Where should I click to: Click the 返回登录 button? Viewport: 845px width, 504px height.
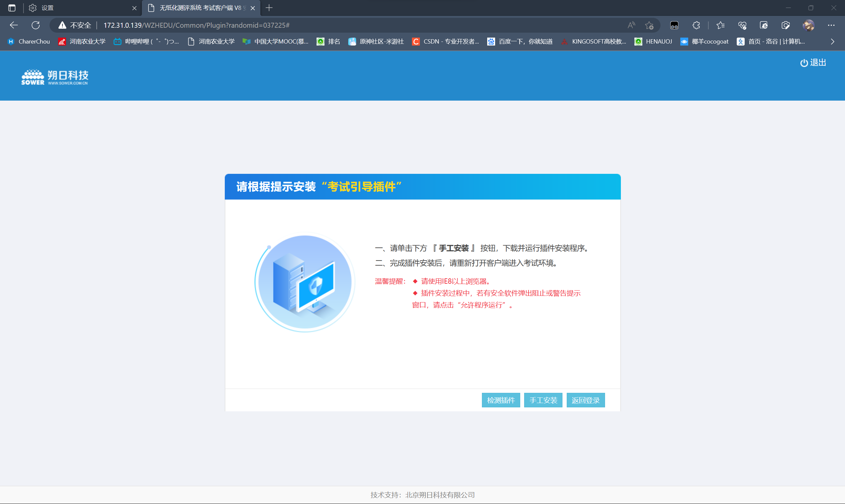click(x=586, y=400)
